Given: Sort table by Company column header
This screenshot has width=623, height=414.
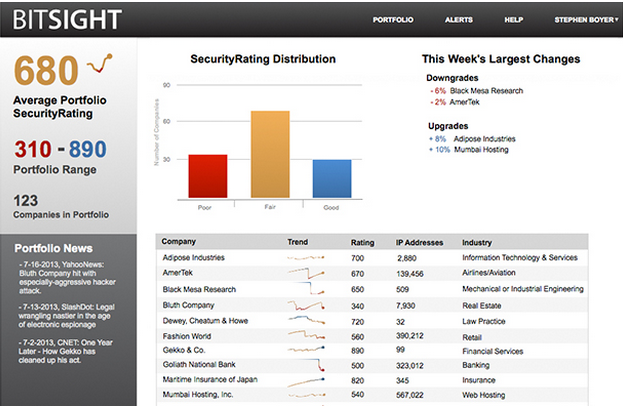Looking at the screenshot, I should click(x=179, y=242).
